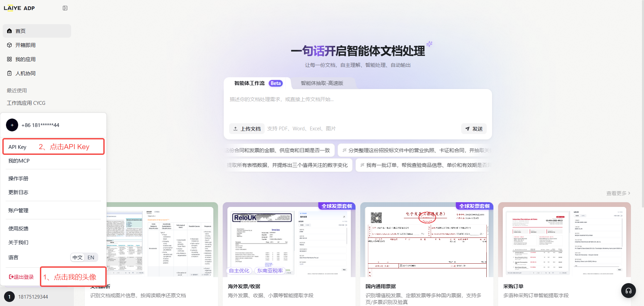644x306 pixels.
Task: Open 操作手册 menu entry
Action: 54,178
